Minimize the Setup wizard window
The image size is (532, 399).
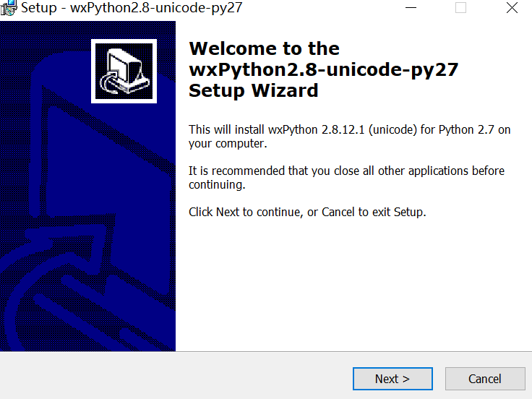tap(411, 7)
